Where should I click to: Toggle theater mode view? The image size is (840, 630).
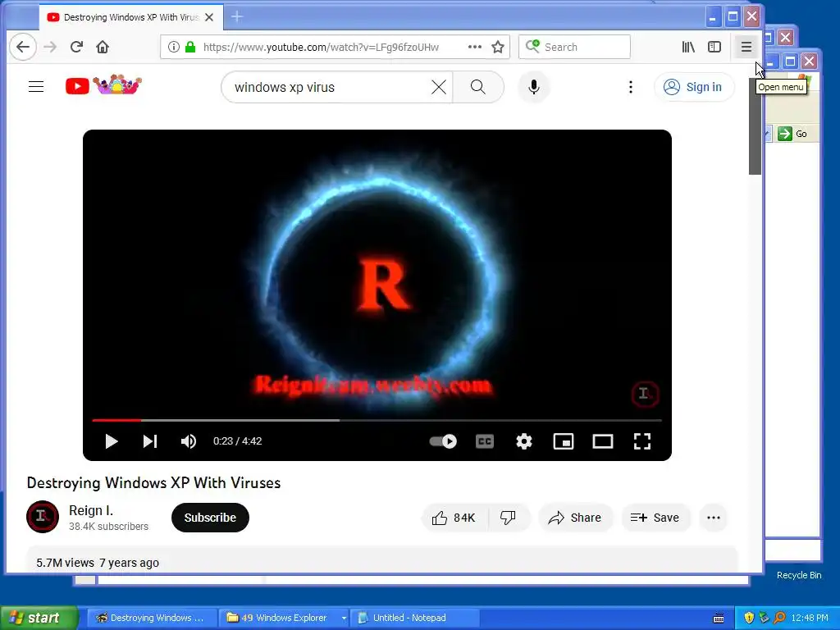(x=603, y=441)
